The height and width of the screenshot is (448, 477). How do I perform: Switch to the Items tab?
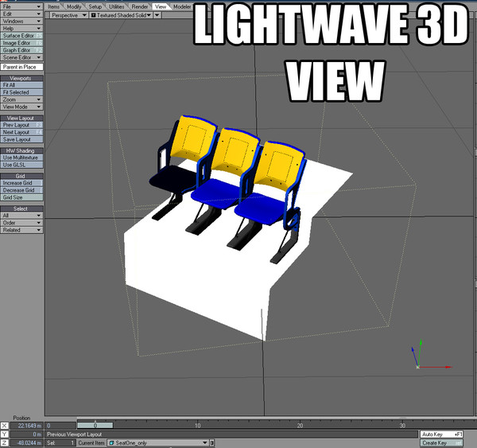point(54,6)
